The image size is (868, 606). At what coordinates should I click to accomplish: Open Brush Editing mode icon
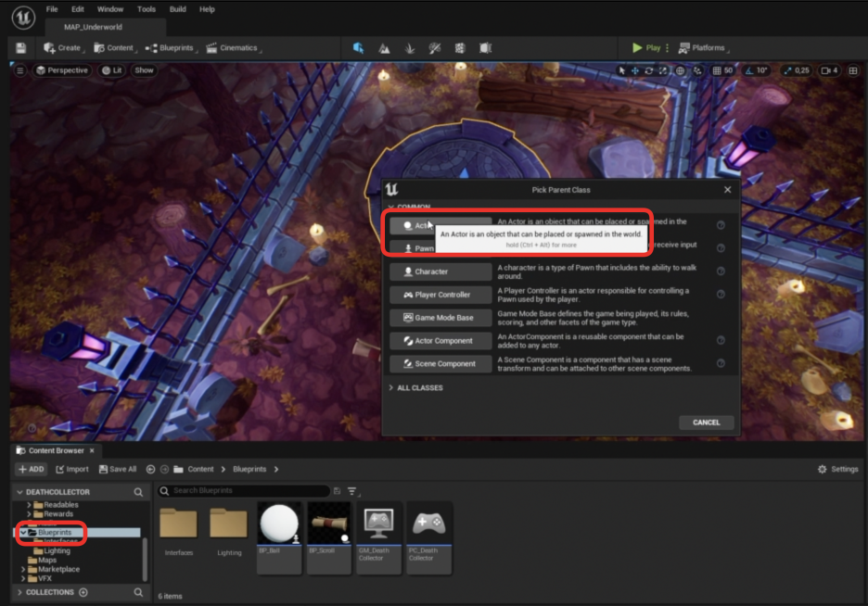pos(486,48)
